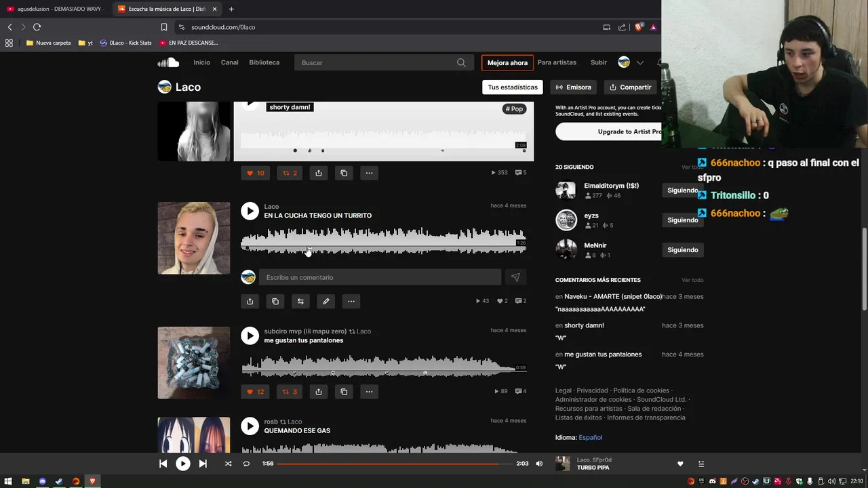Click play button in bottom player bar
The image size is (868, 488).
coord(183,464)
